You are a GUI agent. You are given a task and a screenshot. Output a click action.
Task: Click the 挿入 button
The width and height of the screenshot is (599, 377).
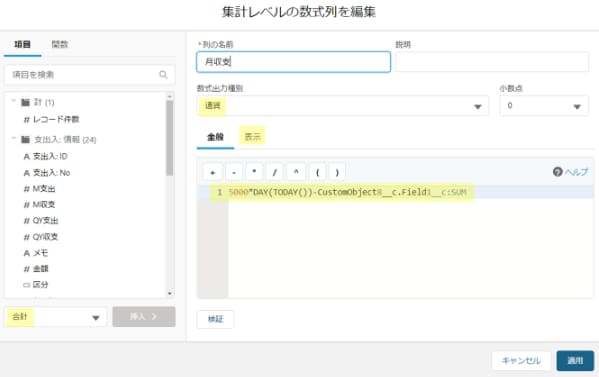click(x=144, y=317)
